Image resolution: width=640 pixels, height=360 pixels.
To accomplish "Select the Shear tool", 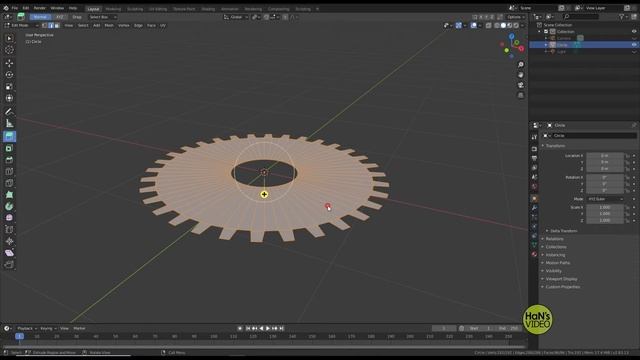I will 9,253.
